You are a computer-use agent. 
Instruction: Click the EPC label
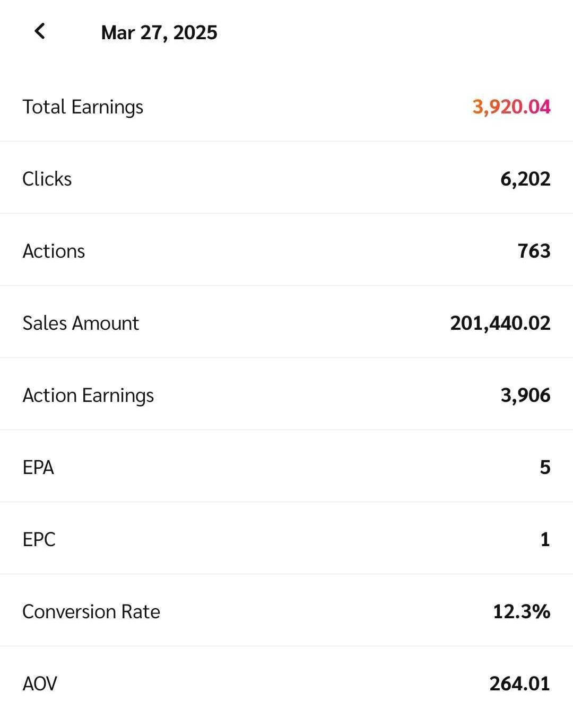coord(39,540)
